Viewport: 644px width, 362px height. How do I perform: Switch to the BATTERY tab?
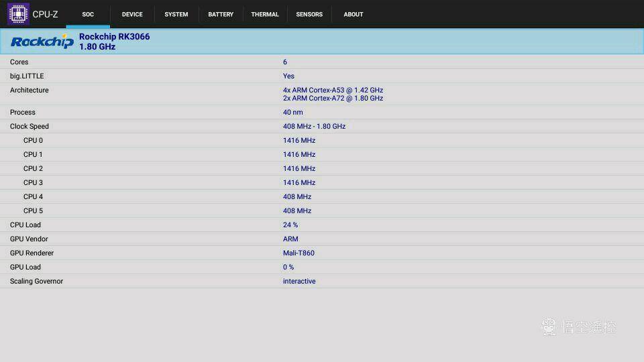(x=221, y=14)
